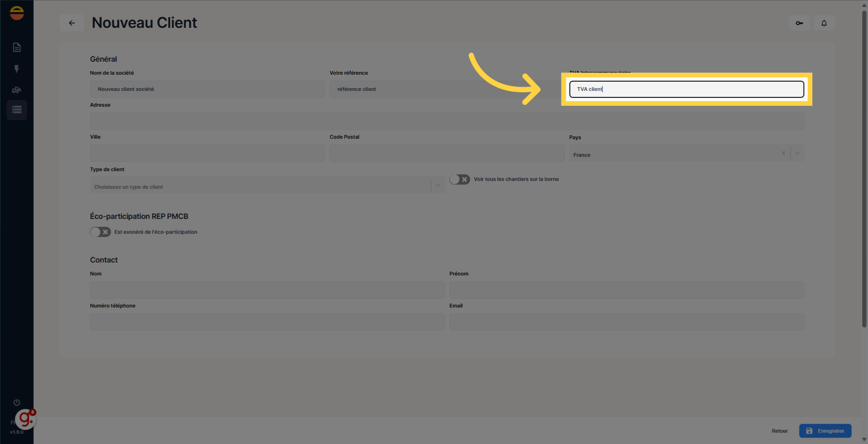Open the deliveries truck icon in the sidebar

[17, 90]
